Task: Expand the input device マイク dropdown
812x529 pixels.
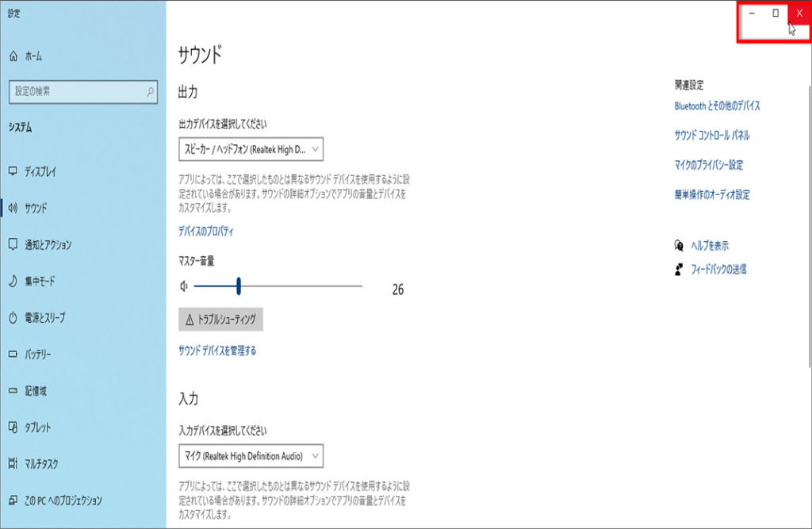Action: coord(251,456)
